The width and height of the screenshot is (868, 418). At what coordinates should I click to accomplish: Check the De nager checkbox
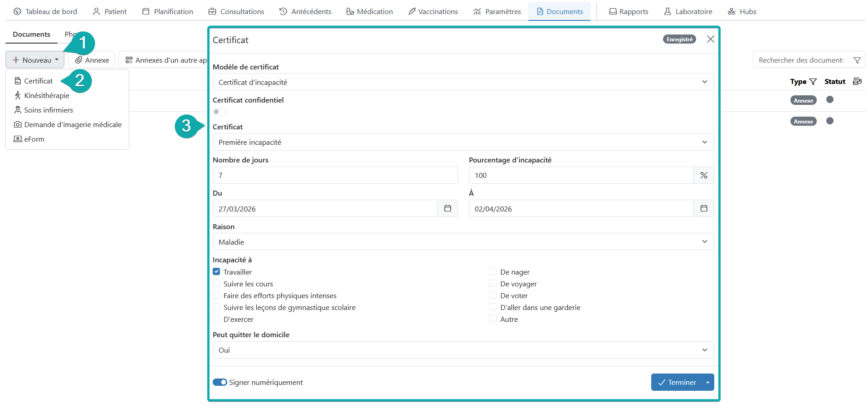493,271
